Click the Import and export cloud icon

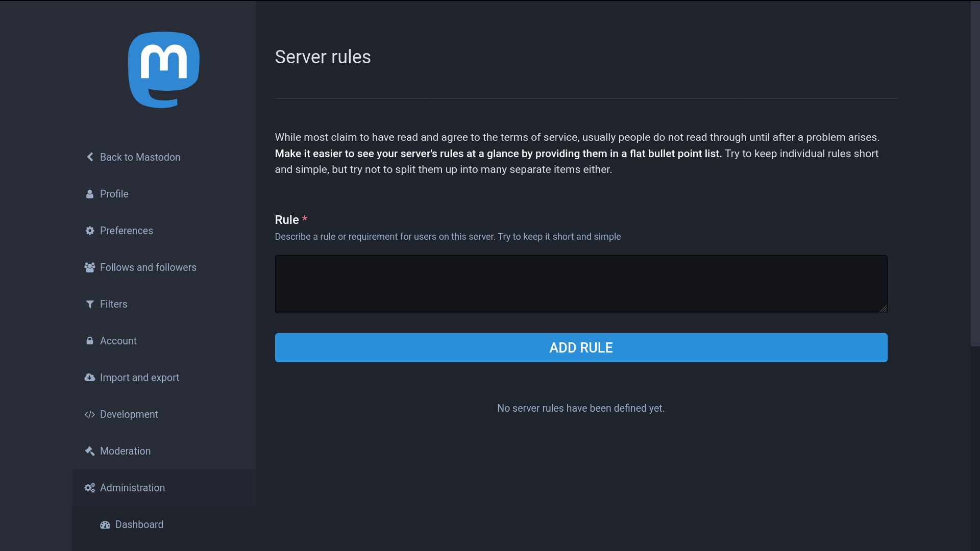pyautogui.click(x=90, y=378)
